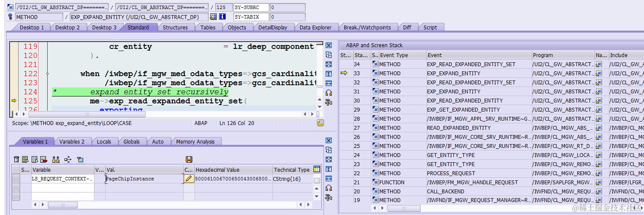Edit the PageChipInstance value with the pencil icon

[189, 178]
